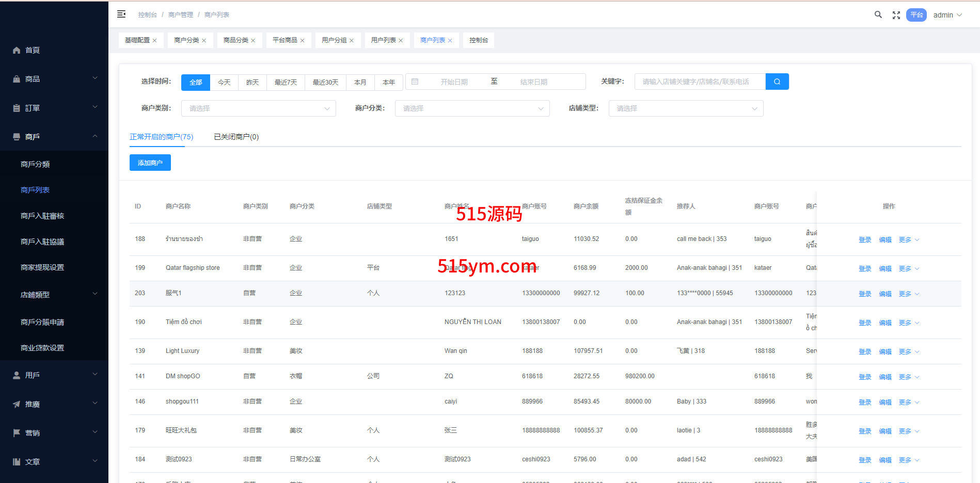Viewport: 980px width, 483px height.
Task: Switch to 已关闭商户 tab
Action: (236, 137)
